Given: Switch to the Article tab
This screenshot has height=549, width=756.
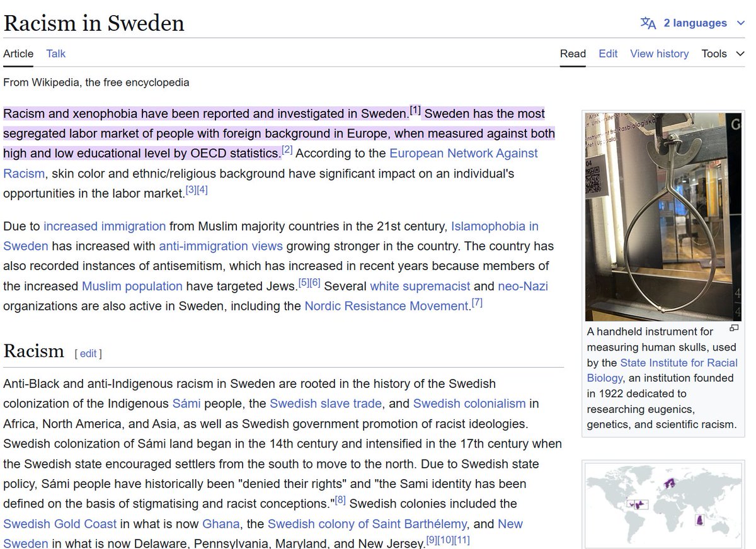Looking at the screenshot, I should [x=18, y=54].
